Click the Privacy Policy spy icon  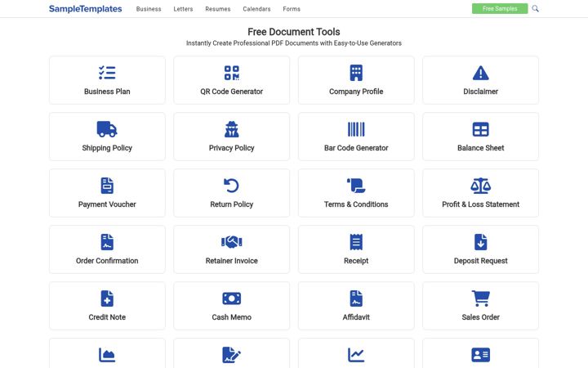point(231,129)
